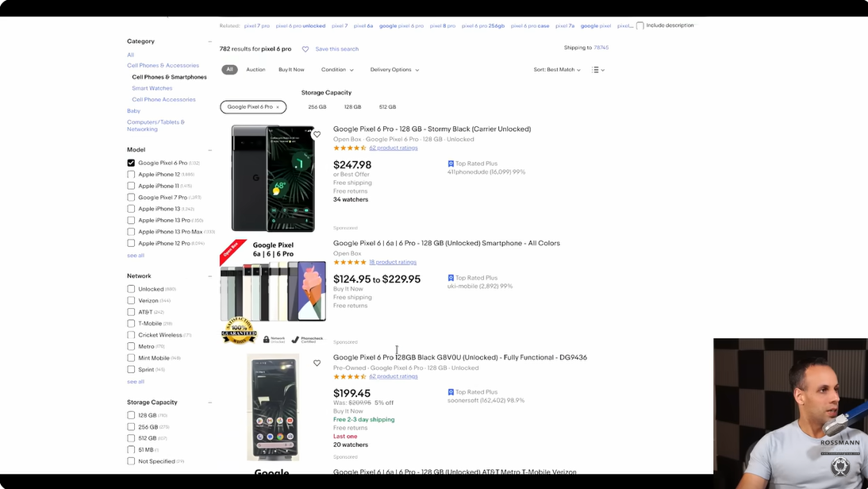Viewport: 868px width, 489px height.
Task: Open the Delivery Options dropdown
Action: (x=394, y=70)
